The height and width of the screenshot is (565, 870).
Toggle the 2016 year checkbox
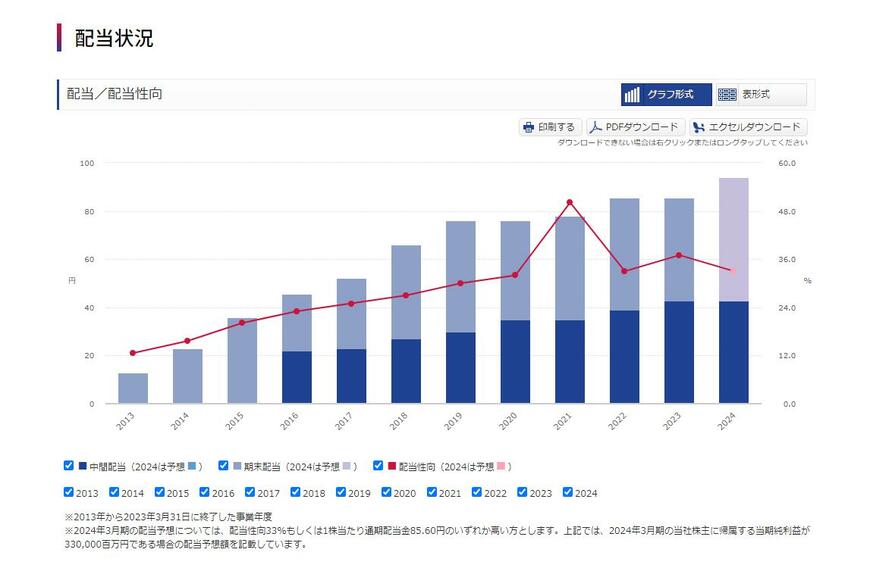point(204,492)
